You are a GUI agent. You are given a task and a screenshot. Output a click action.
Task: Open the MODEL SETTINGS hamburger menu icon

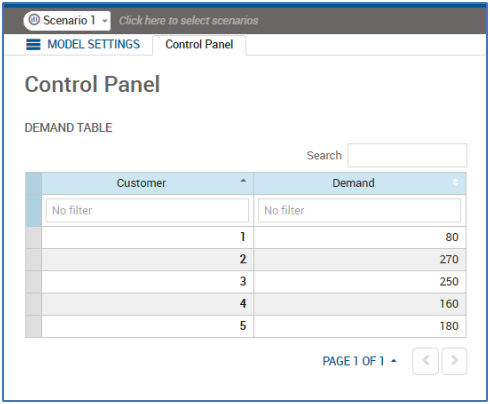click(33, 44)
